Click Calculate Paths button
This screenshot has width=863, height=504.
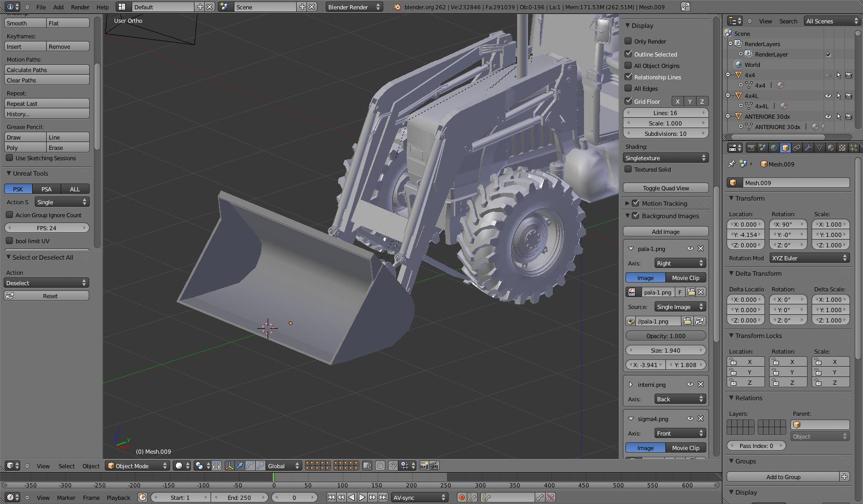(x=47, y=69)
